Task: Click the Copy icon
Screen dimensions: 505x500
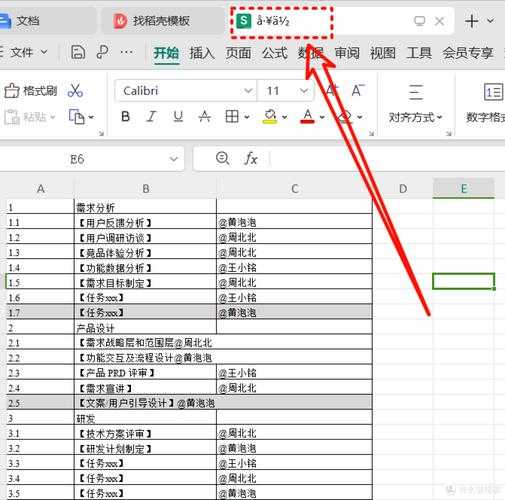Action: 77,117
